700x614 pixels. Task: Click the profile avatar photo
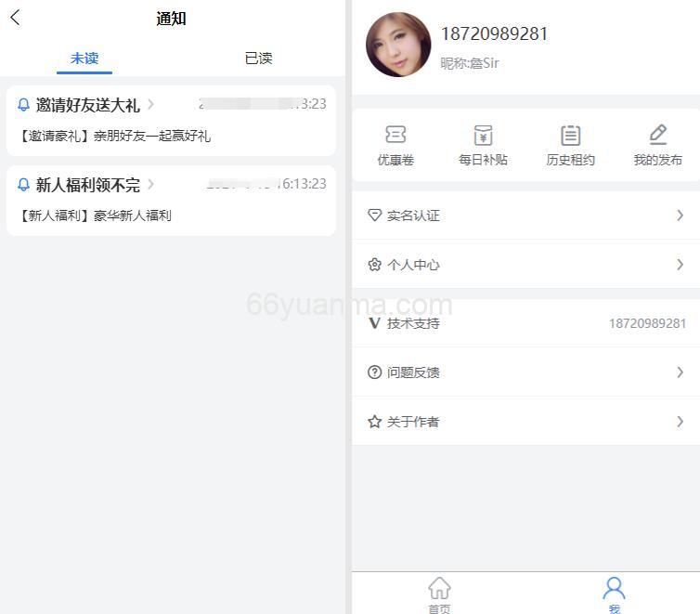398,45
